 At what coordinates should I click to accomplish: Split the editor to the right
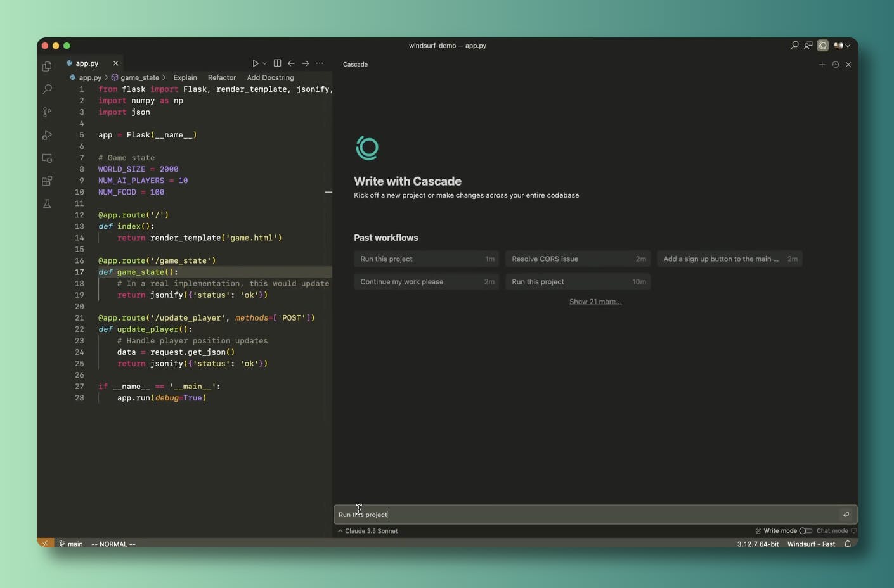(277, 63)
